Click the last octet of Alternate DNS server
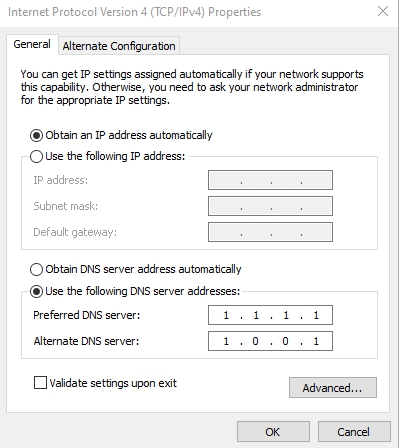 click(x=316, y=341)
